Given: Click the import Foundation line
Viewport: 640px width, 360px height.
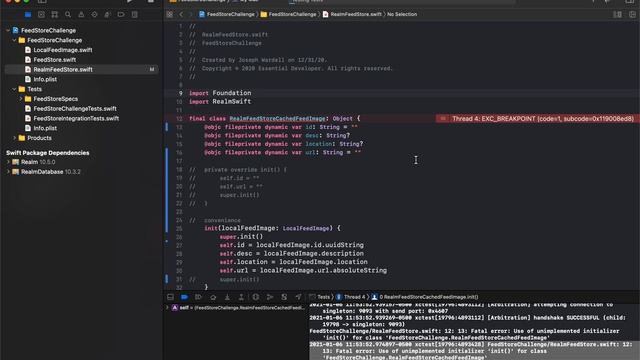Looking at the screenshot, I should point(220,93).
